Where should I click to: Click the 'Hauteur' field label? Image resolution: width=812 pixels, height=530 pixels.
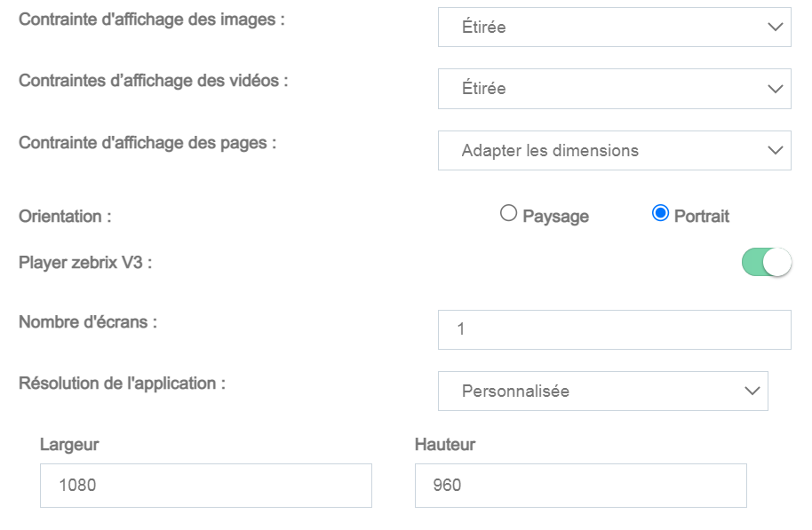pos(445,445)
